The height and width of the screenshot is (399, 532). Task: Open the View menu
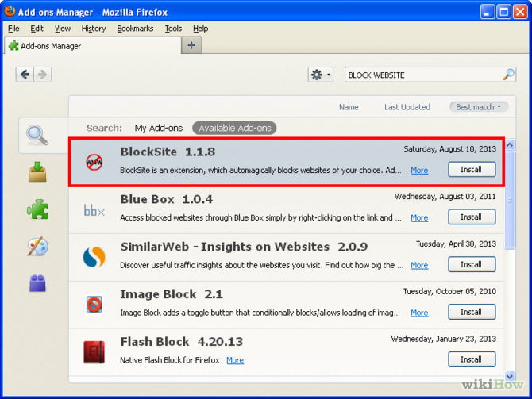coord(63,29)
